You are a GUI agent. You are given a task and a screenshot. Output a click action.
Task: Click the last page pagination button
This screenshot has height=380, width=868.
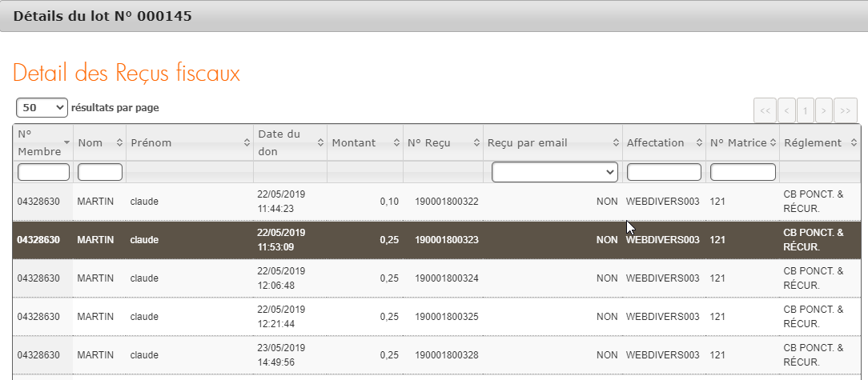[846, 110]
